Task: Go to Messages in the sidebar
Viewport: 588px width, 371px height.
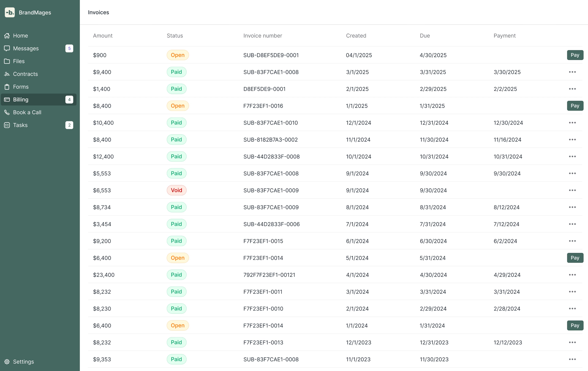Action: coord(26,48)
